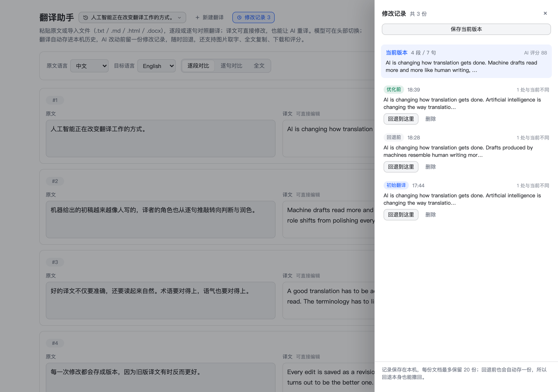This screenshot has width=558, height=392.
Task: Select the 当前版本 record card
Action: (x=466, y=61)
